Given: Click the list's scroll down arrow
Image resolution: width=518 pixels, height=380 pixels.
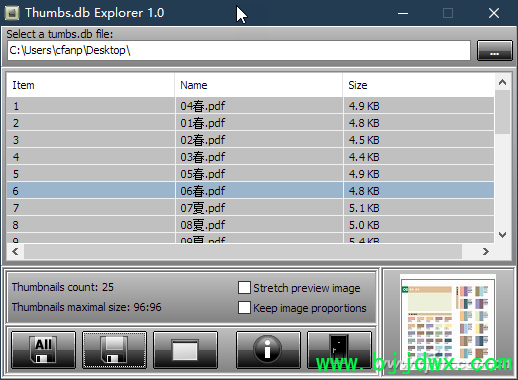Looking at the screenshot, I should point(502,235).
